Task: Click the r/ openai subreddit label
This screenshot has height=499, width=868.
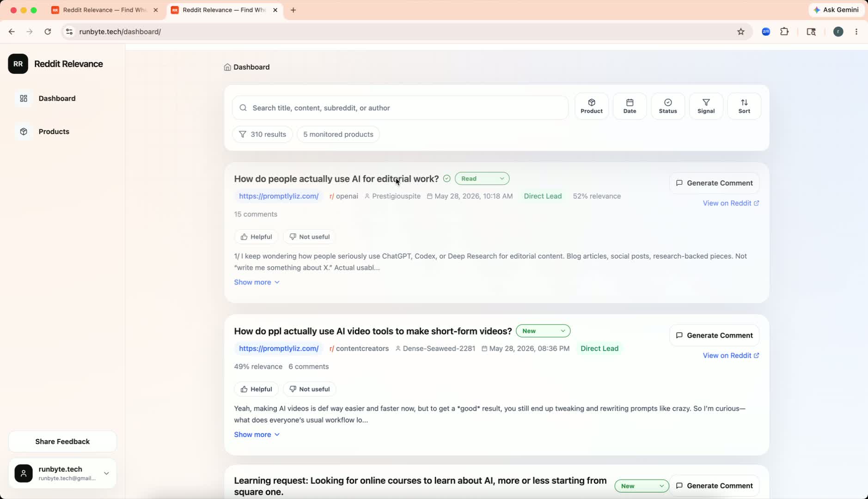Action: click(x=343, y=196)
